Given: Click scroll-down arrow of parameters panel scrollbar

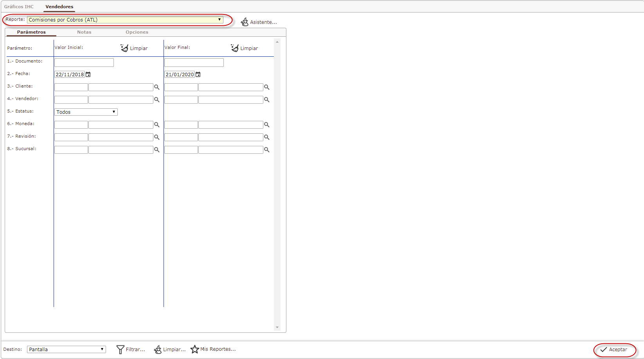Looking at the screenshot, I should click(x=277, y=327).
